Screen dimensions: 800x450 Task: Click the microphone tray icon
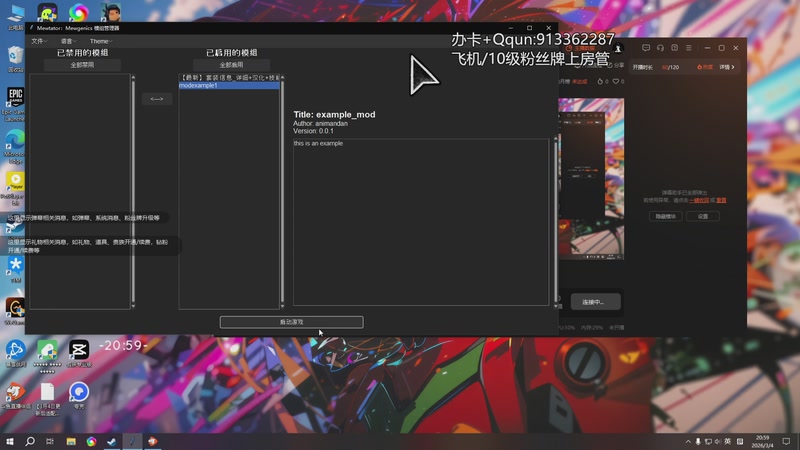coord(698,442)
